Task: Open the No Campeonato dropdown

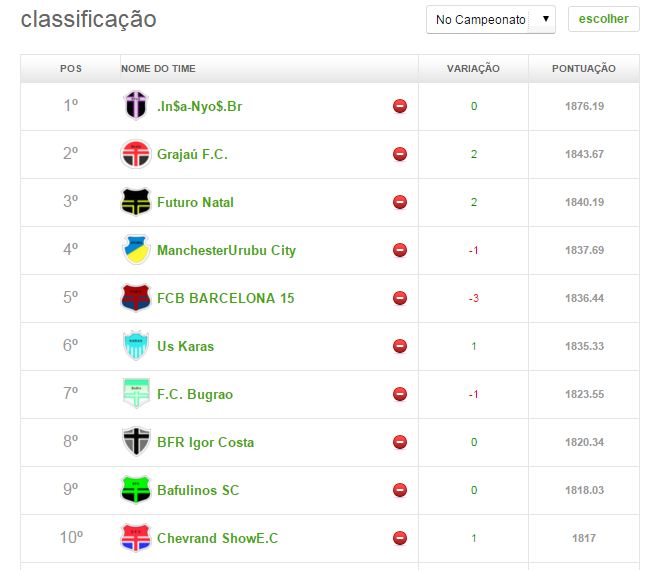Action: click(490, 19)
